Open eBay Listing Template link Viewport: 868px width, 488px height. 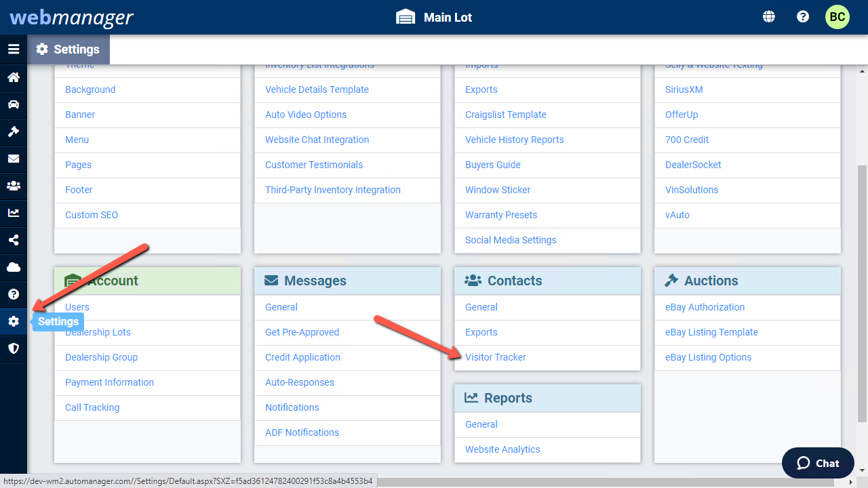712,332
